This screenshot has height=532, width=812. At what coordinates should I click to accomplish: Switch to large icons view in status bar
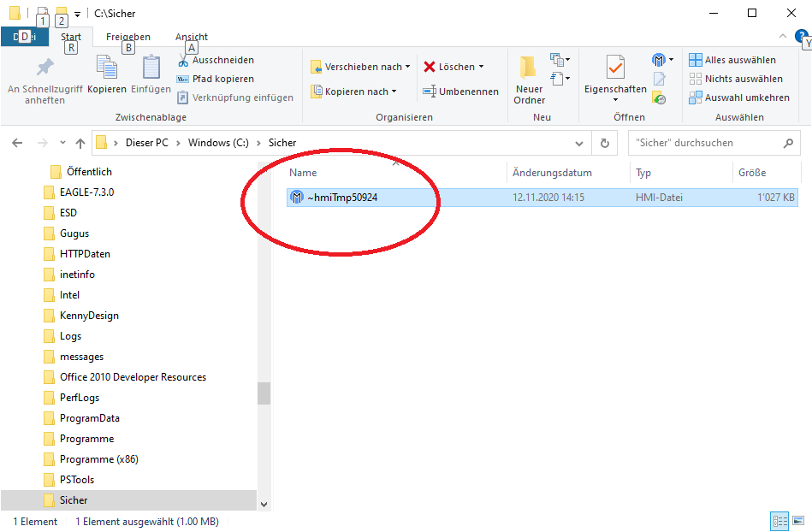pyautogui.click(x=797, y=521)
